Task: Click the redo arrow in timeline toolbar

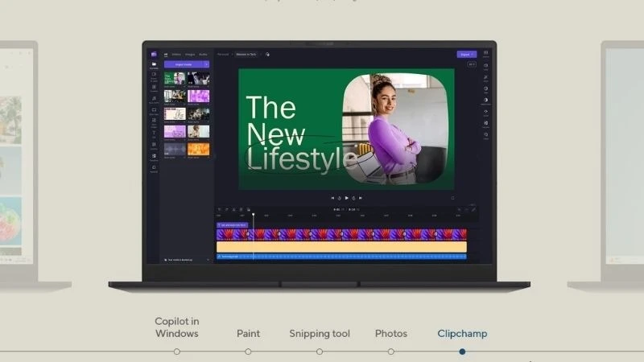Action: coord(227,210)
